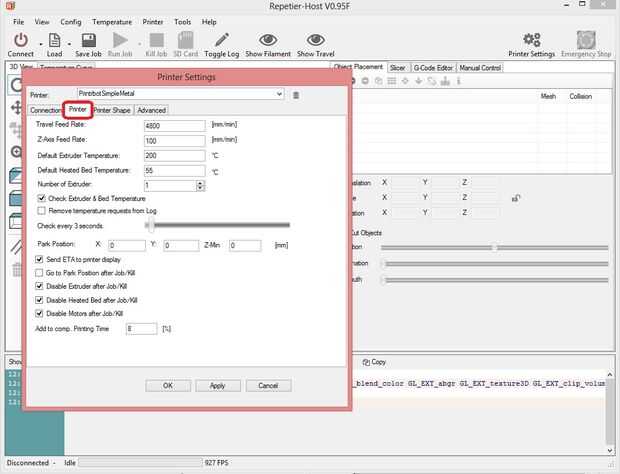This screenshot has width=620, height=474.
Task: Click the lock aspect ratio icon
Action: (x=516, y=198)
